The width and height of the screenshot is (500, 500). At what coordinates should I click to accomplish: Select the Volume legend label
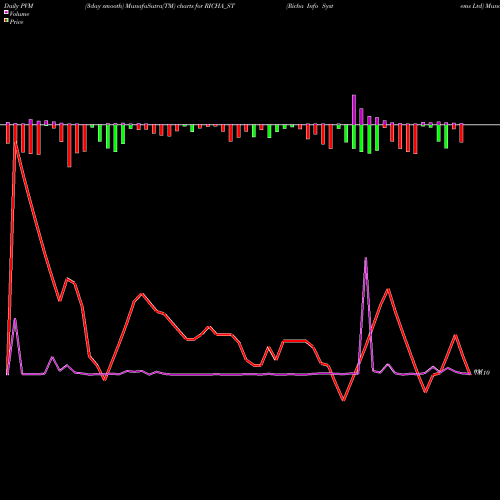(x=19, y=14)
